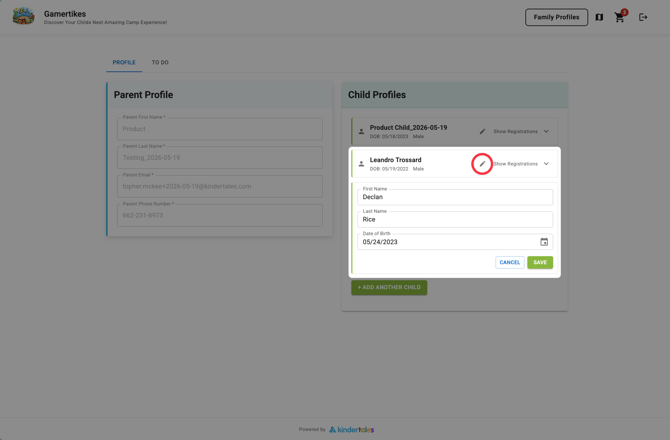Switch to the TO DO tab
The image size is (670, 440).
[x=160, y=62]
